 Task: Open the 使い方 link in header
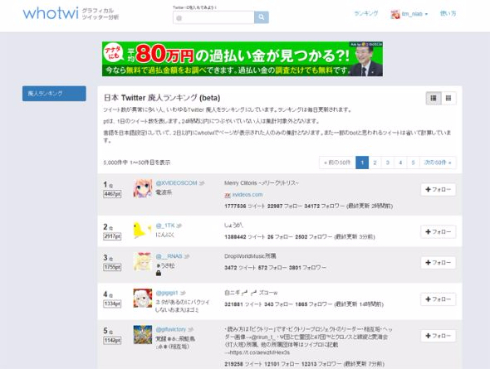[x=448, y=14]
